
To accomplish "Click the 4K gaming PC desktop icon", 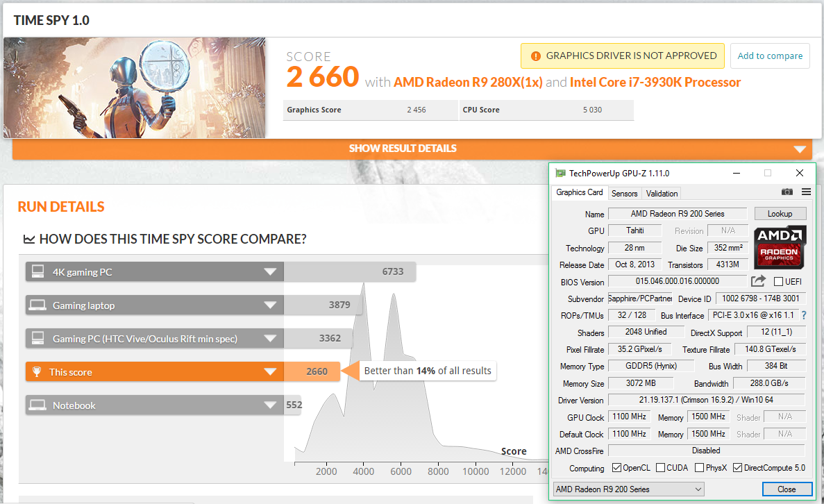I will point(37,272).
